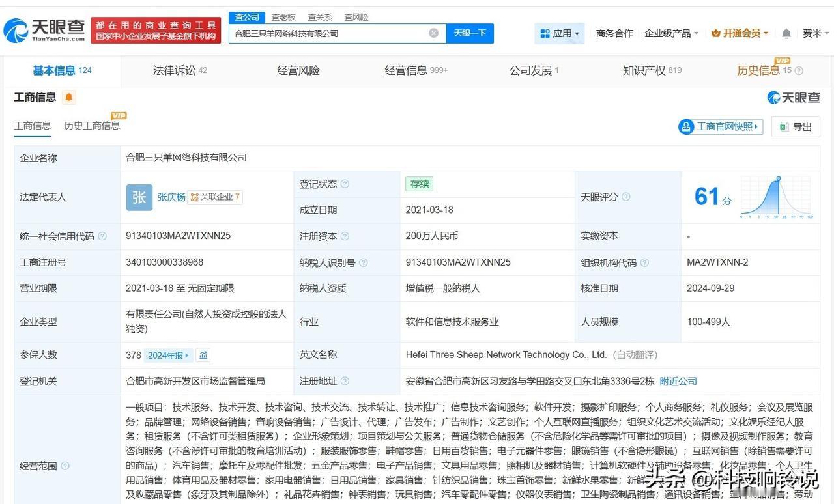This screenshot has height=504, width=834.
Task: Open legal representative 张庆杨's profile link
Action: click(171, 197)
